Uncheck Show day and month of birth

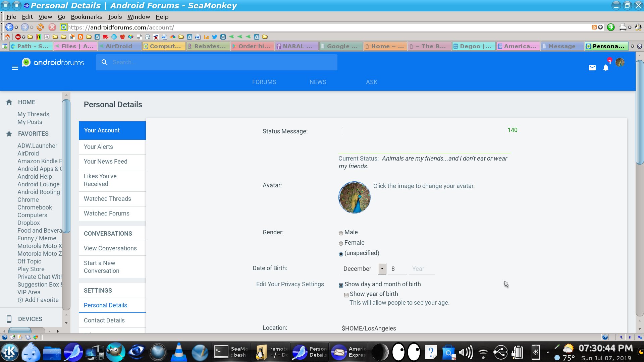341,285
